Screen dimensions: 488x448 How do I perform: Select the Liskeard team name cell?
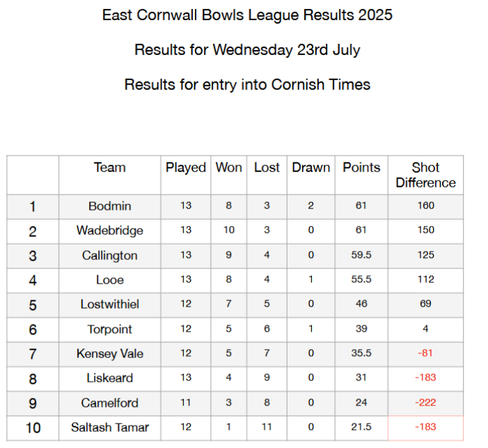(x=109, y=378)
